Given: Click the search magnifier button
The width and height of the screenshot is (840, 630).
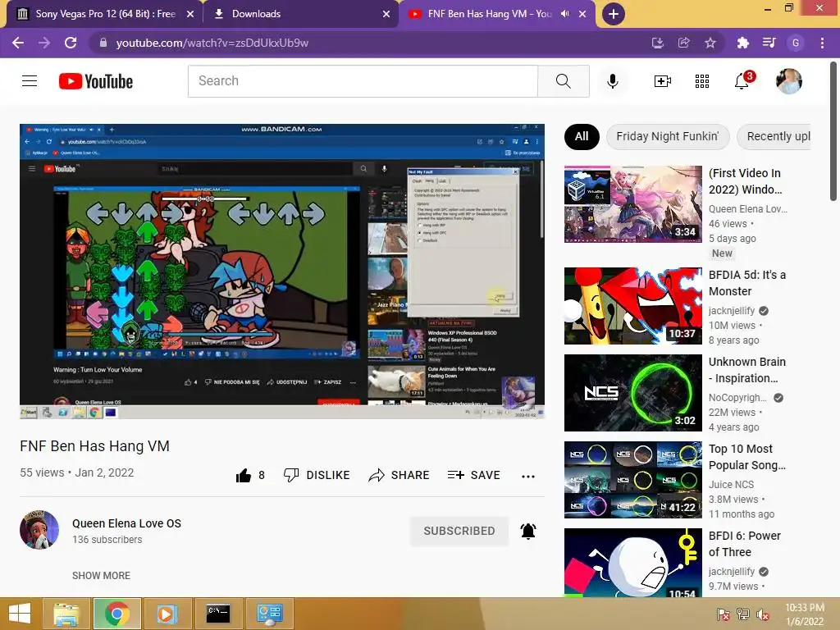Looking at the screenshot, I should pyautogui.click(x=563, y=81).
